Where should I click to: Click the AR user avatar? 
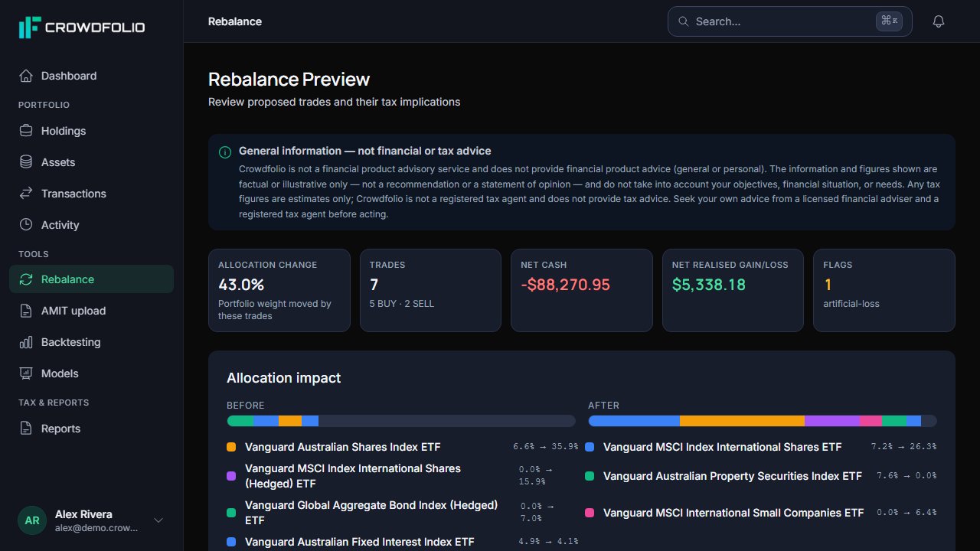32,520
